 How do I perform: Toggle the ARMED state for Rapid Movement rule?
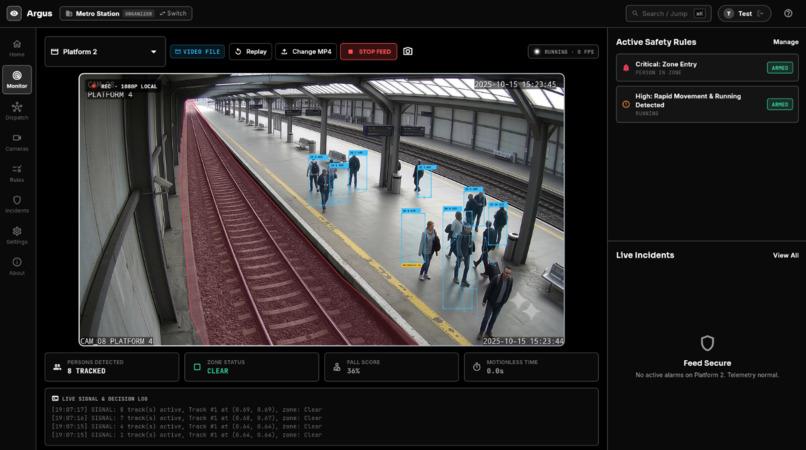click(780, 104)
